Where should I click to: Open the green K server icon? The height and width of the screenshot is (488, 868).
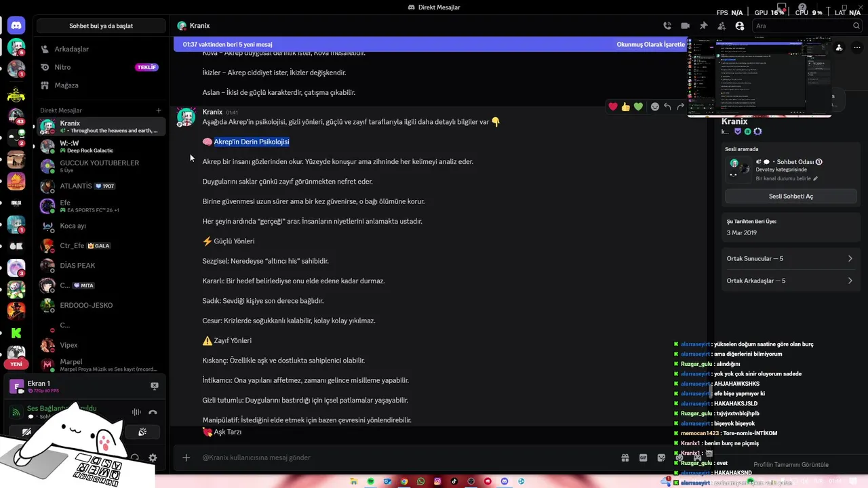(x=16, y=333)
